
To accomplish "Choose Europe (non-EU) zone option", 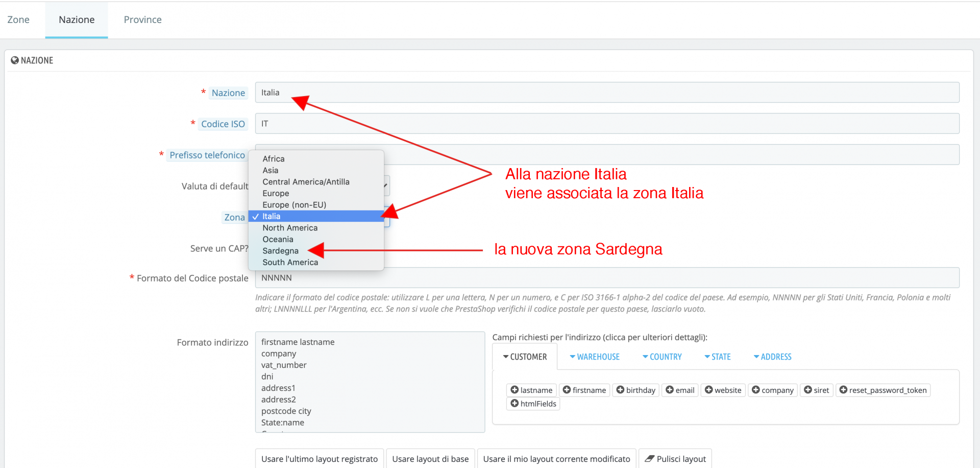I will [316, 205].
